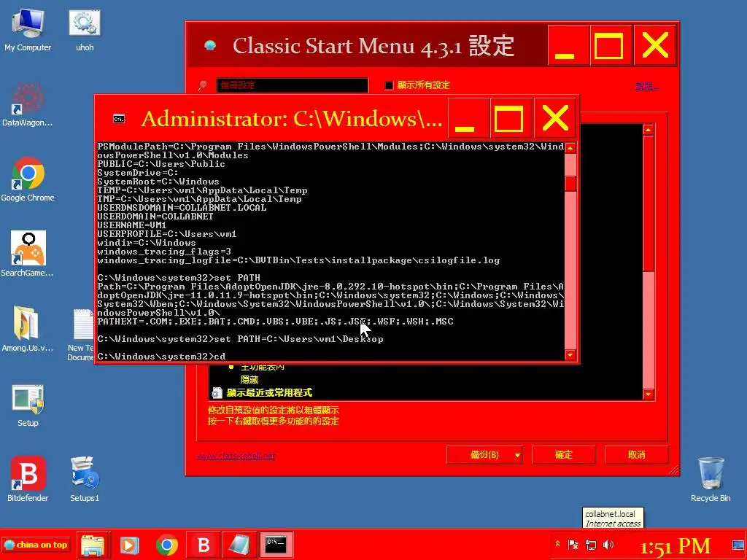Launch the DataWagon desktop shortcut

coord(27,105)
